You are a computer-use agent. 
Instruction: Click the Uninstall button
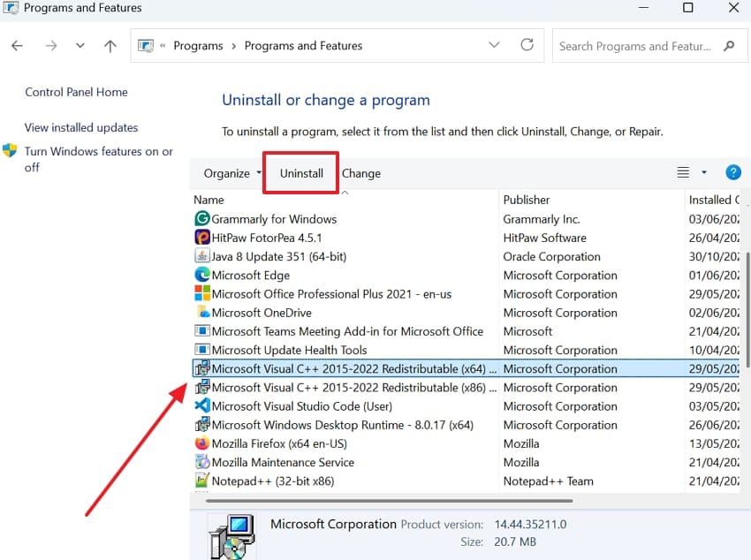pos(301,173)
